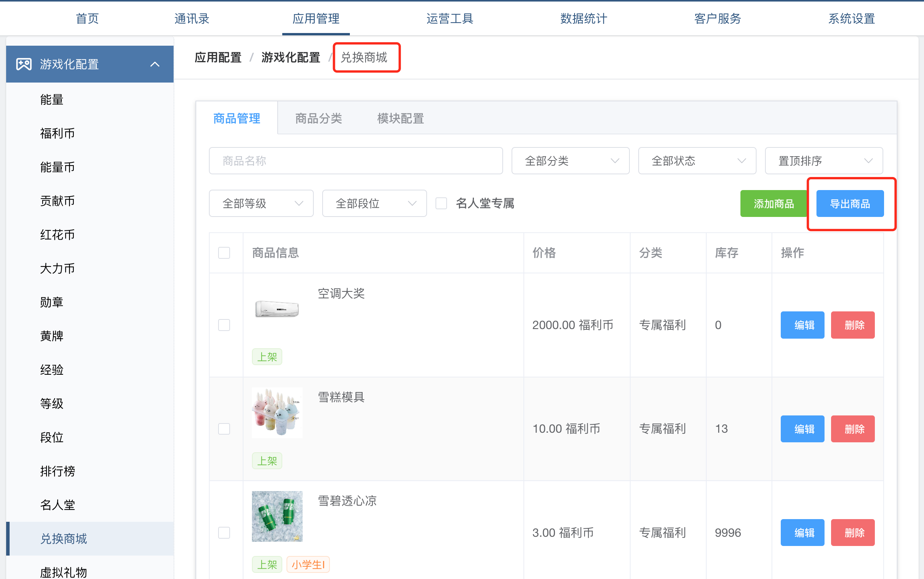Open 福利币 in the sidebar

[x=58, y=133]
